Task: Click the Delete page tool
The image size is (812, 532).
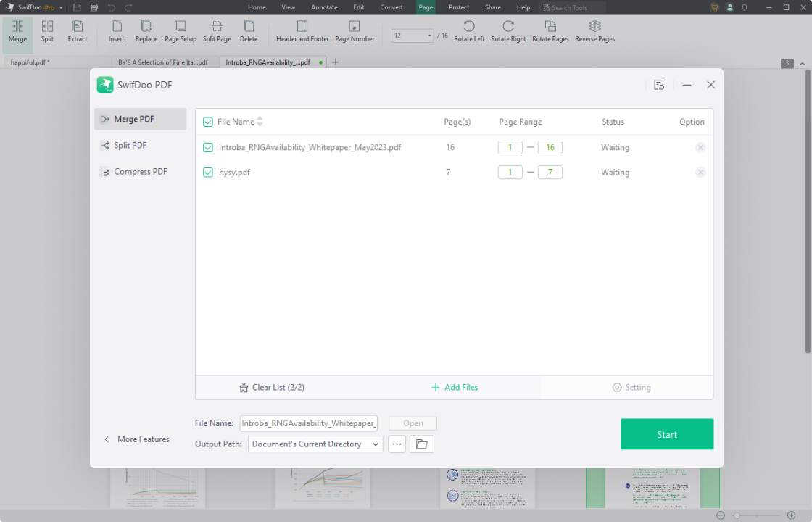Action: [x=249, y=32]
